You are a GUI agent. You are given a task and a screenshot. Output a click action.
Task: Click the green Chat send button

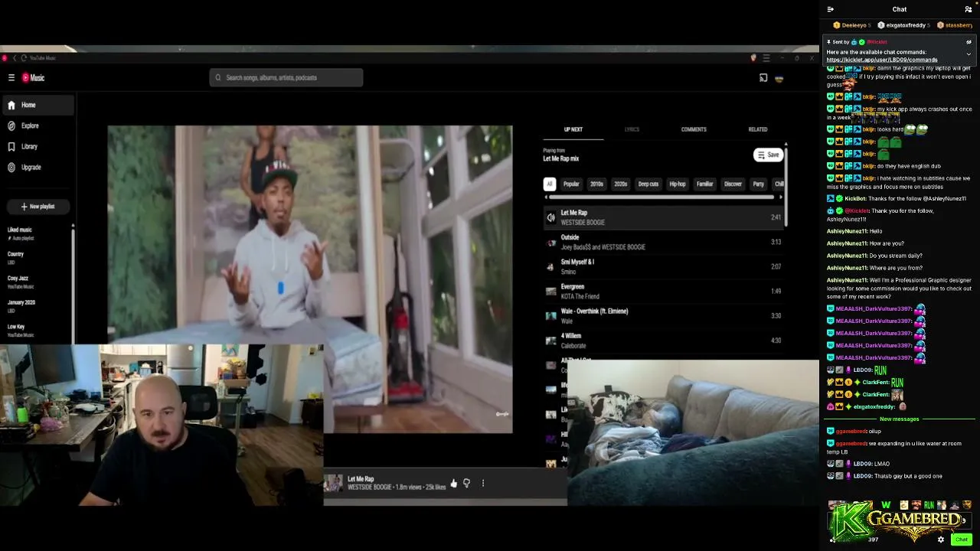pyautogui.click(x=962, y=540)
